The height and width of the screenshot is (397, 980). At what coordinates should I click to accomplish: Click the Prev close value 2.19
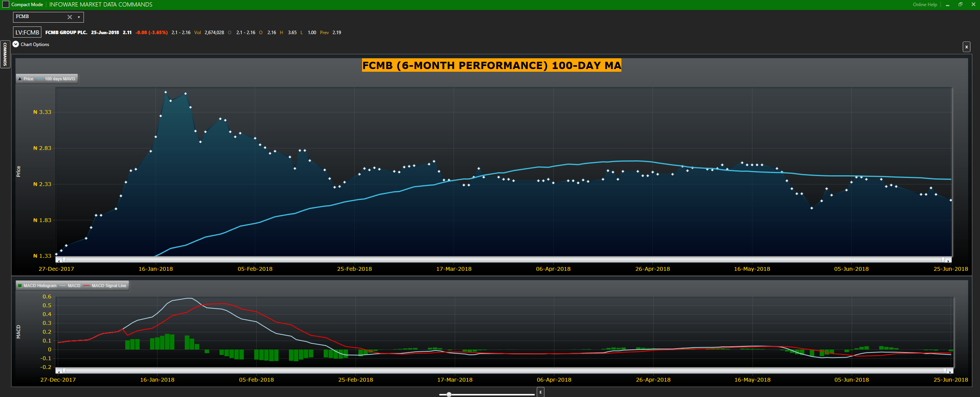pos(337,33)
